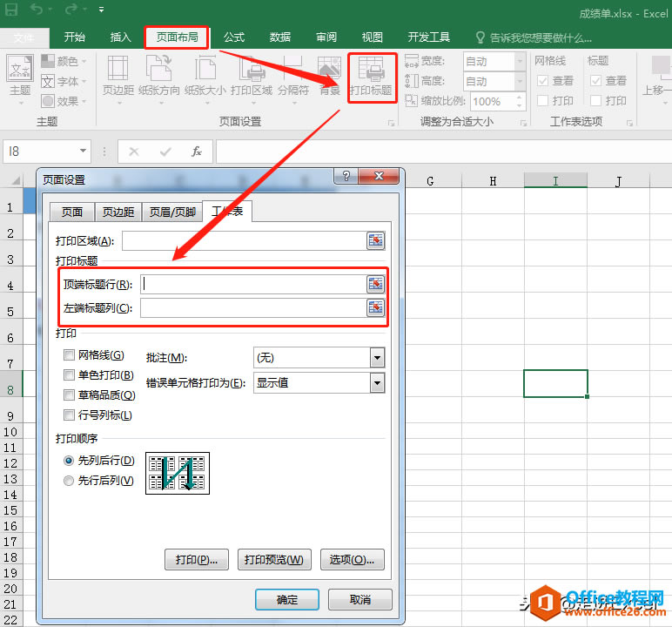Click the 确定 button

[287, 599]
